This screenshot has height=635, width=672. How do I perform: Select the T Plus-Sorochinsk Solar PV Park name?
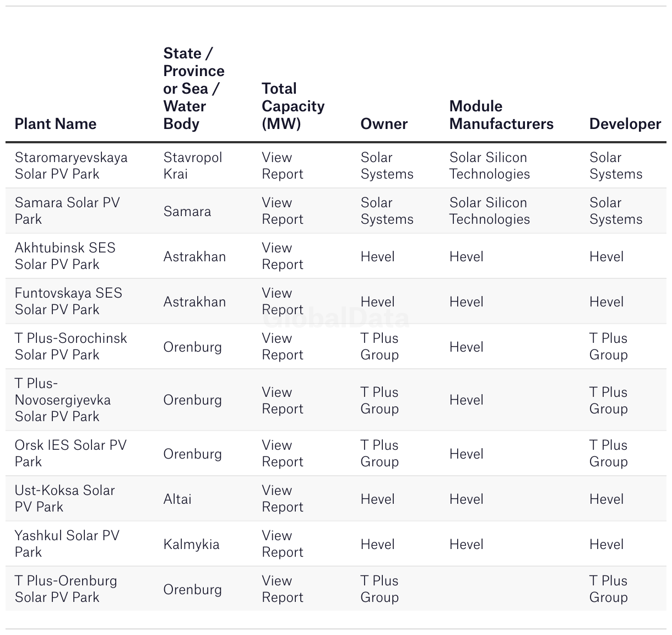pos(71,346)
